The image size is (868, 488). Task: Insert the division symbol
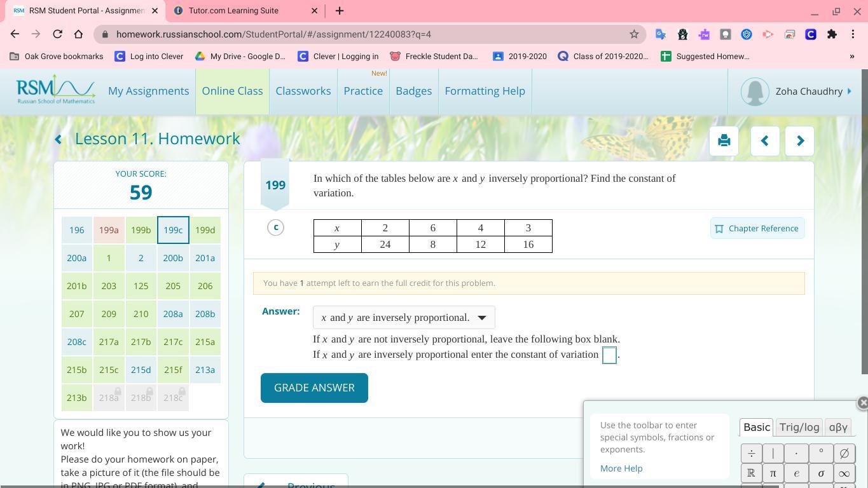click(x=751, y=453)
